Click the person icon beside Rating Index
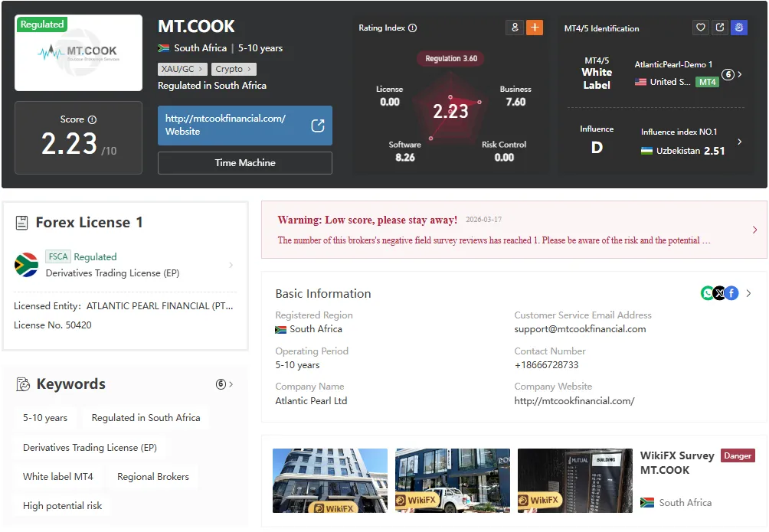Image resolution: width=769 pixels, height=532 pixels. coord(515,28)
